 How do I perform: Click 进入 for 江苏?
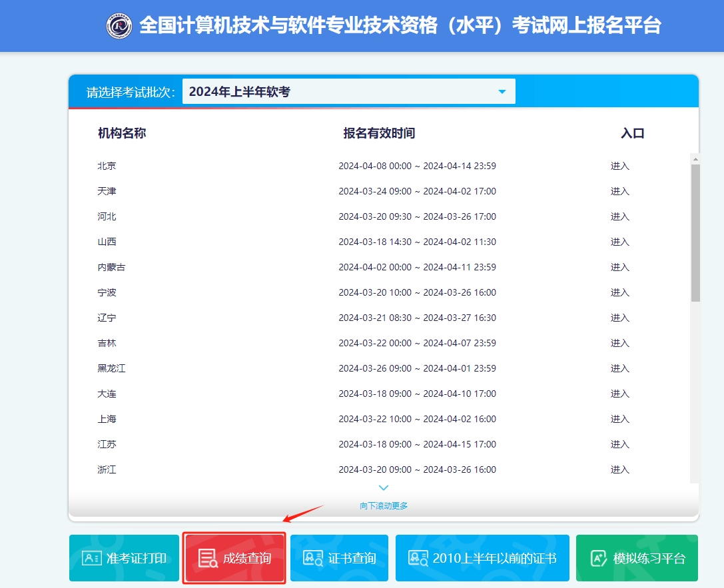tap(619, 445)
